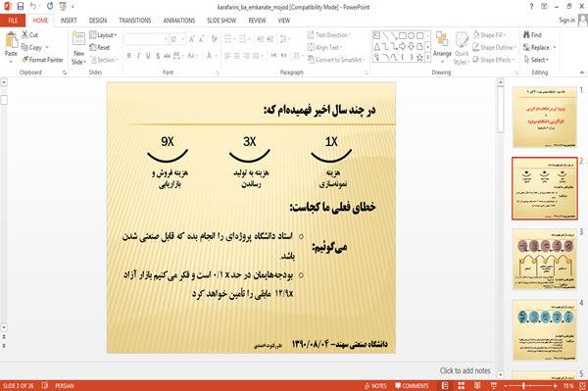Switch to the VIEW tab
The image size is (588, 391).
284,21
